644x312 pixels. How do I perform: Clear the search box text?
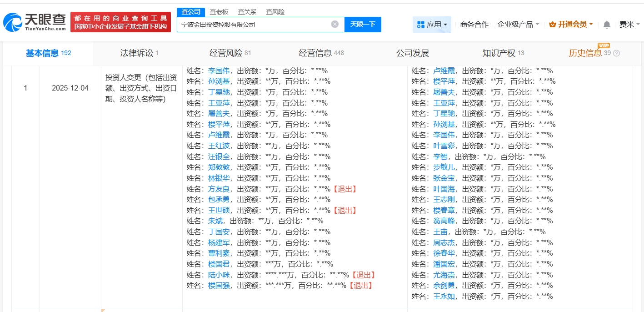[x=334, y=25]
